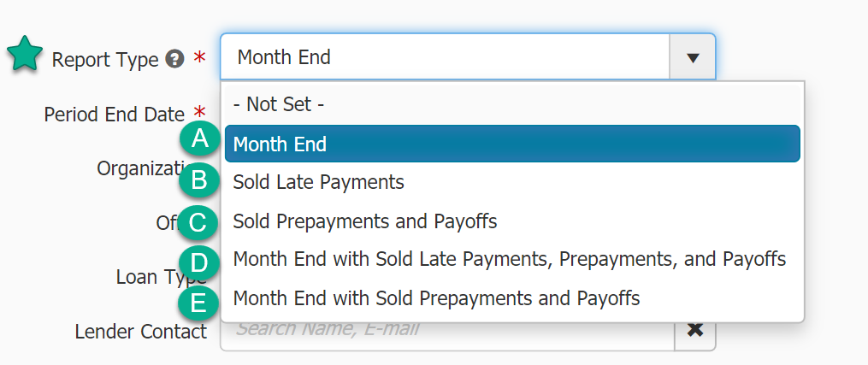Image resolution: width=868 pixels, height=365 pixels.
Task: Click the Report Type field label
Action: (x=105, y=60)
